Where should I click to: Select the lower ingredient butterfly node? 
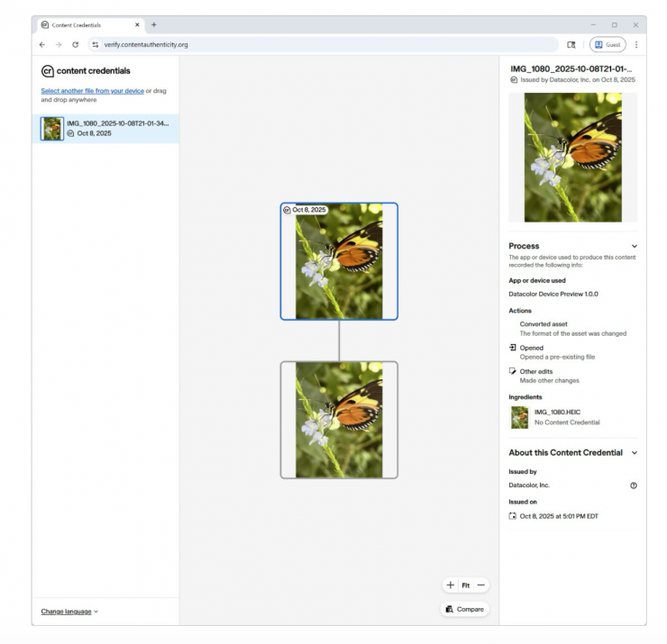click(x=339, y=420)
